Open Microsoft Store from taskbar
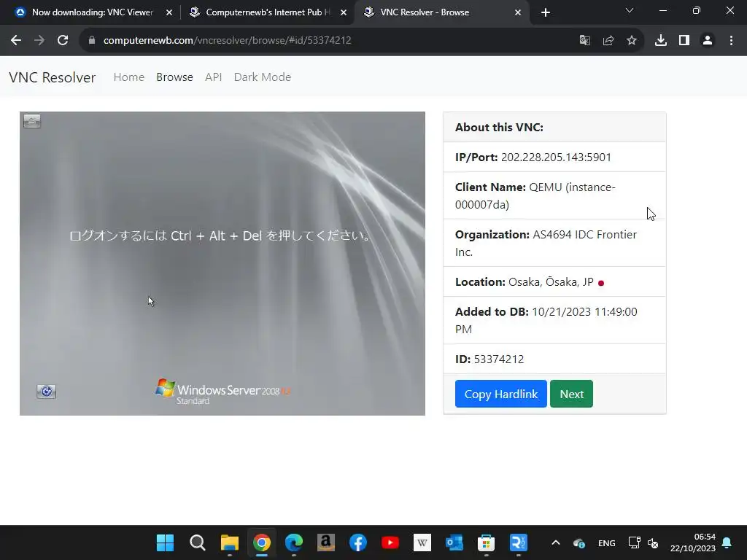The image size is (747, 560). pyautogui.click(x=487, y=542)
